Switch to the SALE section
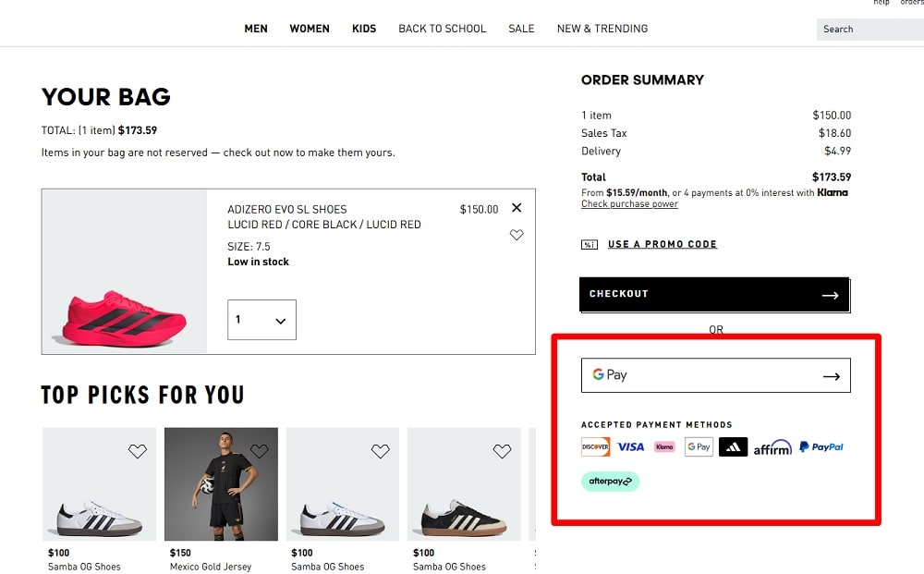924x574 pixels. pyautogui.click(x=521, y=29)
